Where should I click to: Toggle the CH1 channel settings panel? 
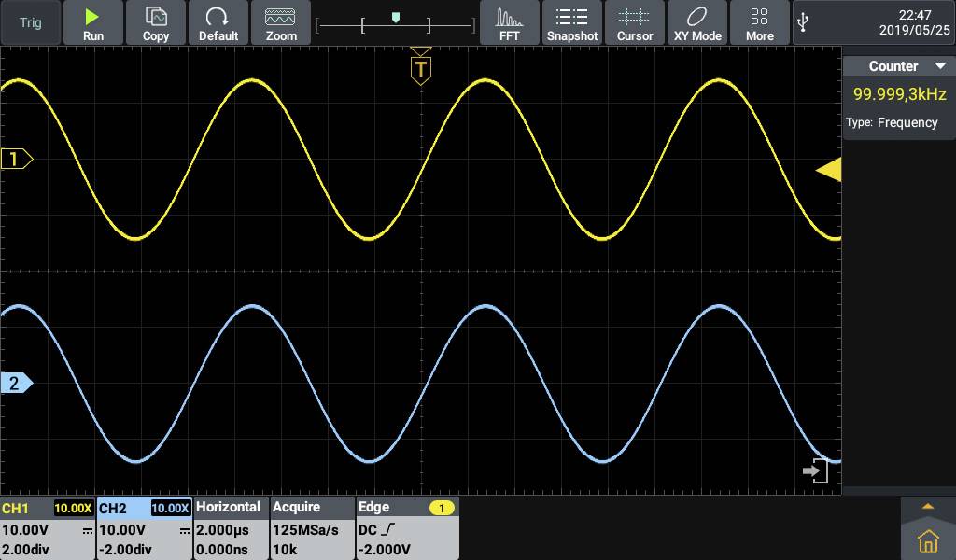(x=47, y=528)
